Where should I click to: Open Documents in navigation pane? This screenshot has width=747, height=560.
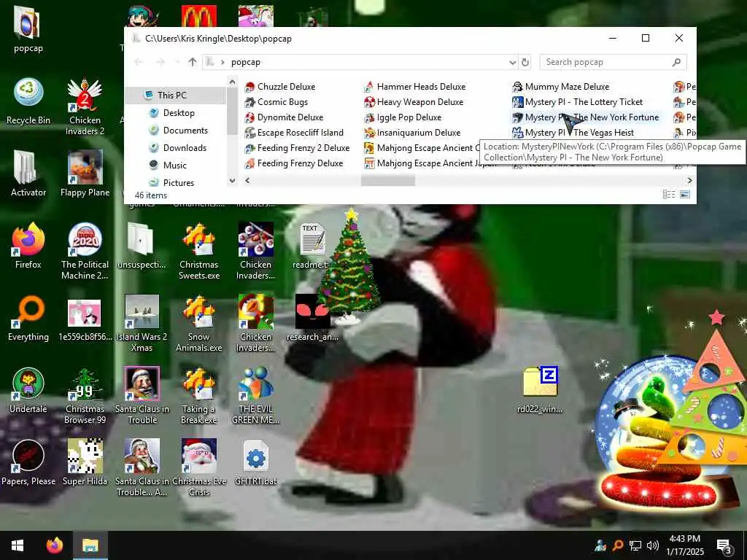pos(185,131)
